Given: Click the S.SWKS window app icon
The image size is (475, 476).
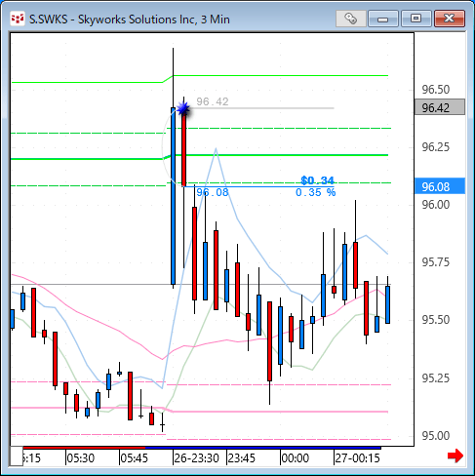Looking at the screenshot, I should point(18,19).
